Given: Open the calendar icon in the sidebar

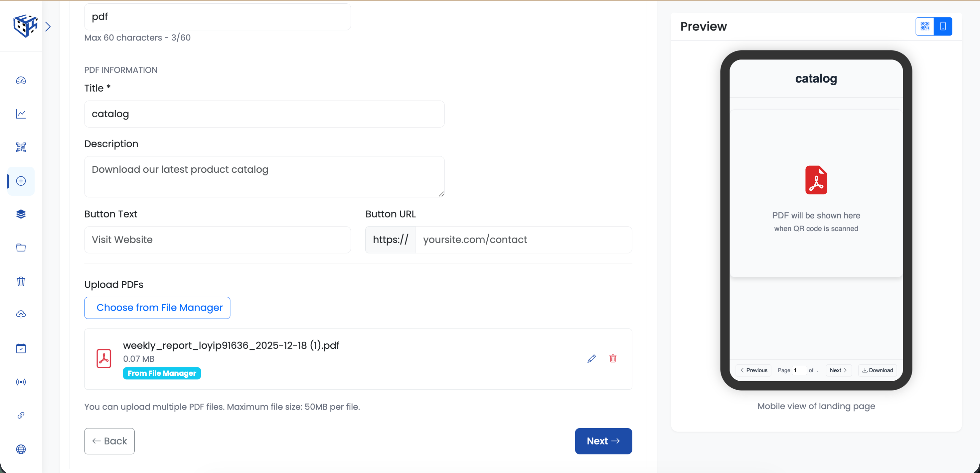Looking at the screenshot, I should [21, 348].
